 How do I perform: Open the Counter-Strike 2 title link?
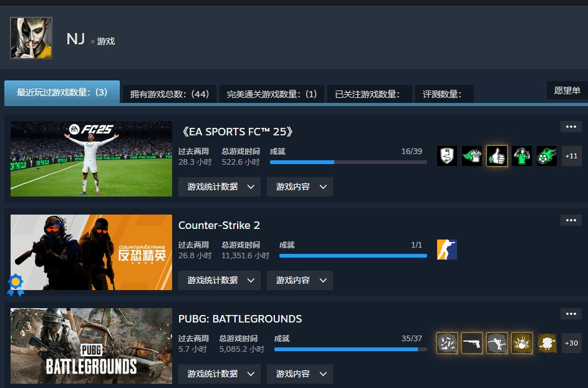click(x=219, y=225)
